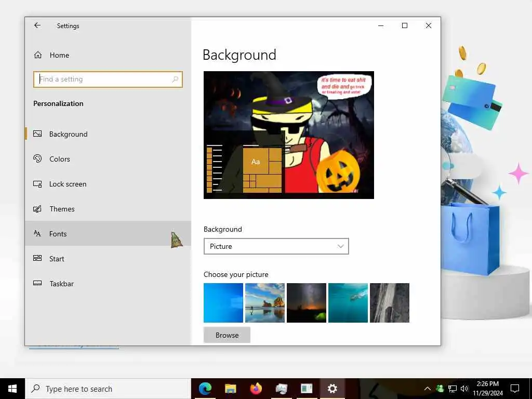532x399 pixels.
Task: Open File Explorer from the taskbar
Action: (230, 389)
